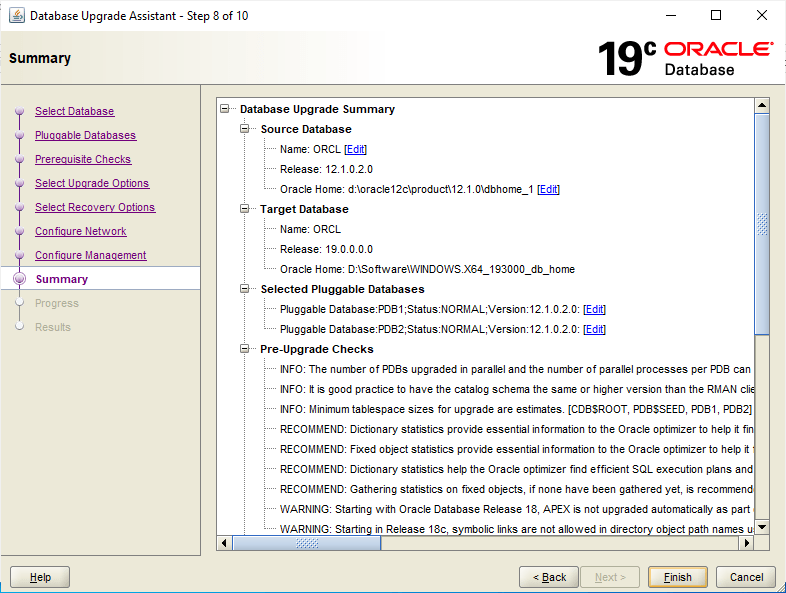Select the 'Target Database' heading
This screenshot has width=786, height=593.
[x=304, y=209]
